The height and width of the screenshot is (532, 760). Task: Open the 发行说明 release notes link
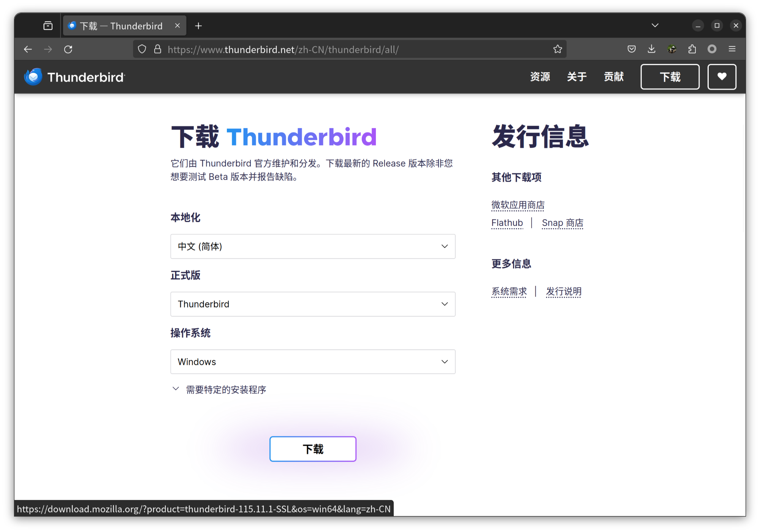pyautogui.click(x=564, y=291)
